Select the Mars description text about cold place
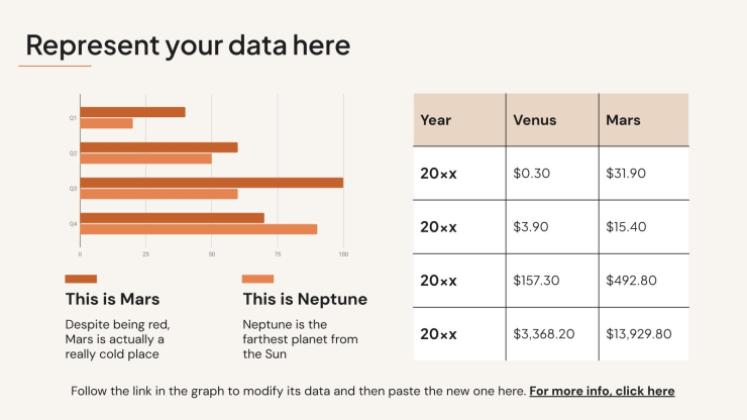The image size is (747, 420). (117, 339)
